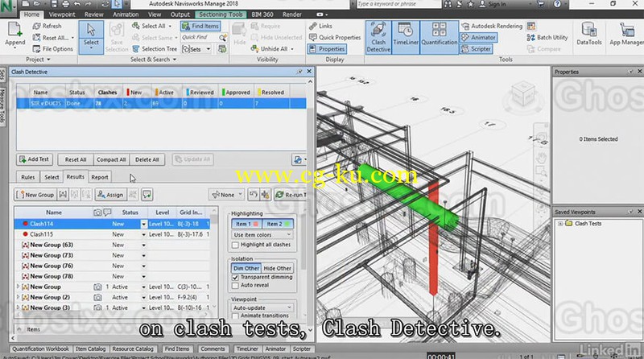Click the Refresh project icon
Screen dimensions: 644x359
click(36, 26)
